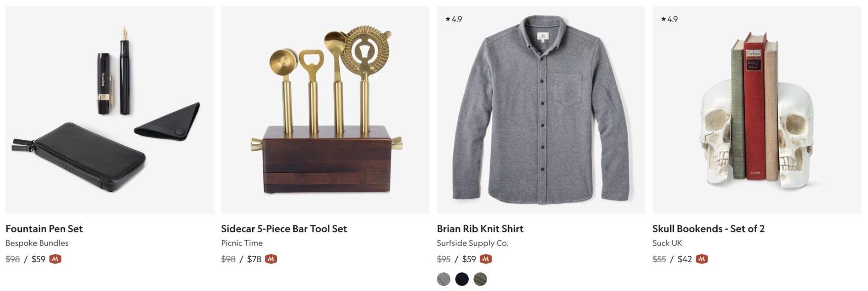Select the gray color swatch

444,279
